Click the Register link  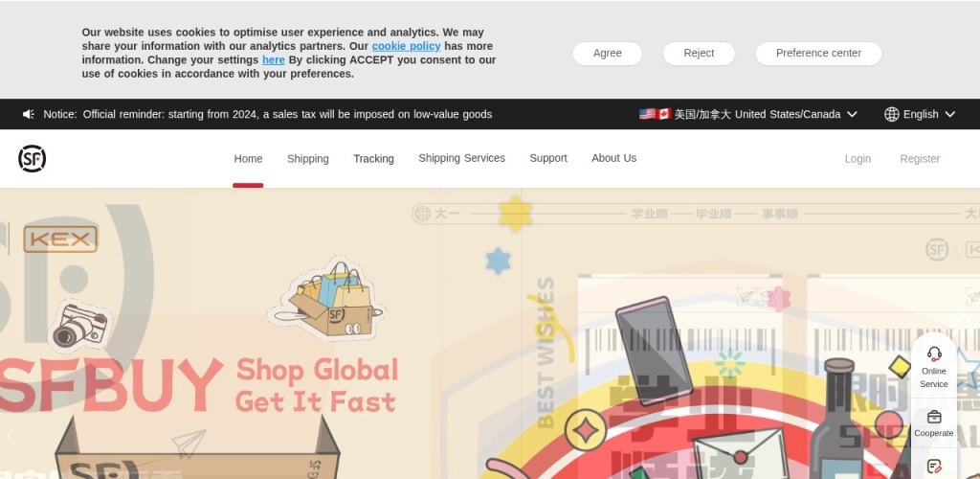920,159
